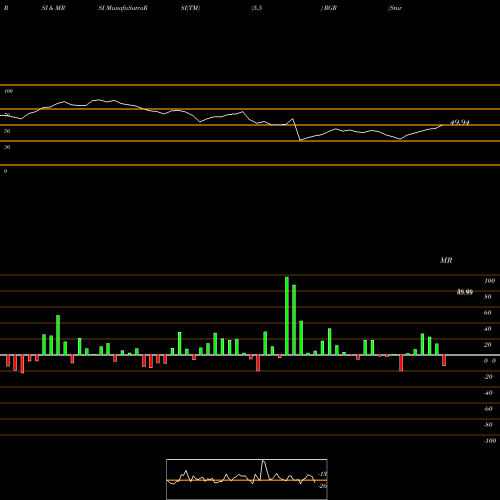Click the 'SI & MR' header label

(x=53, y=8)
